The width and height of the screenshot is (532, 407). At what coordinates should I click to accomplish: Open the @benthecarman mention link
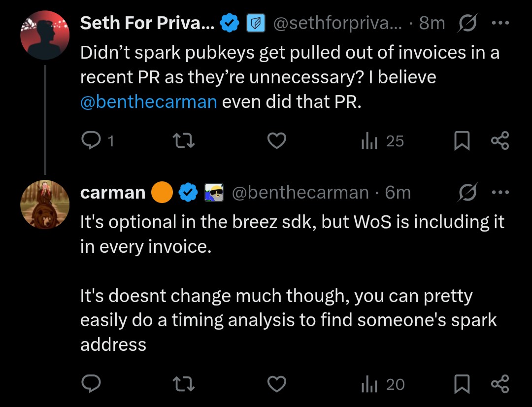click(x=148, y=102)
